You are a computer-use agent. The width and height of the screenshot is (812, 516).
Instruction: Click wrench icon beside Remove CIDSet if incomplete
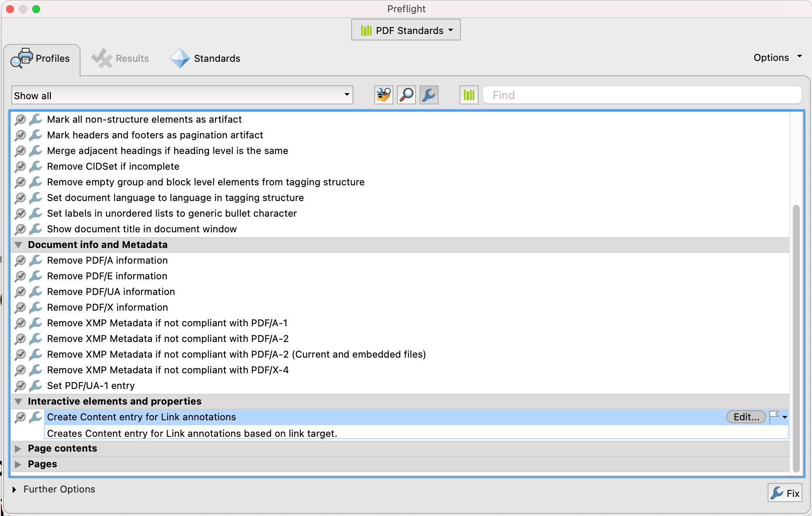35,167
